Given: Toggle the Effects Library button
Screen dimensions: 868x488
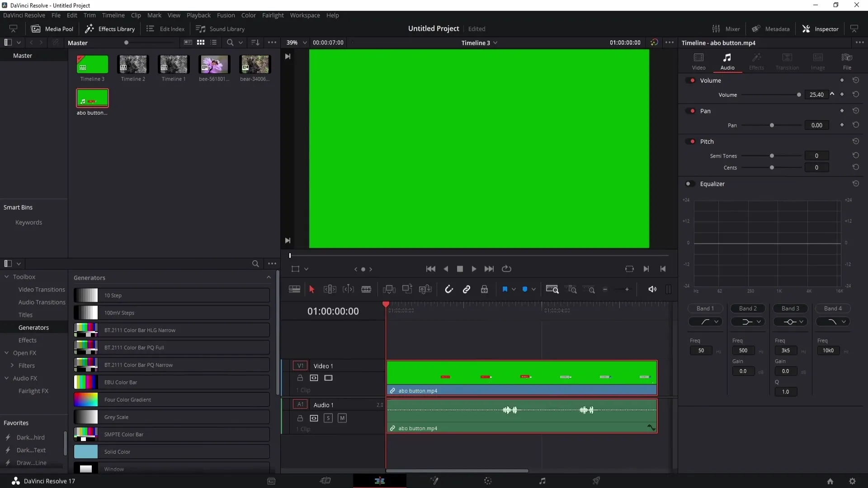Looking at the screenshot, I should click(110, 29).
